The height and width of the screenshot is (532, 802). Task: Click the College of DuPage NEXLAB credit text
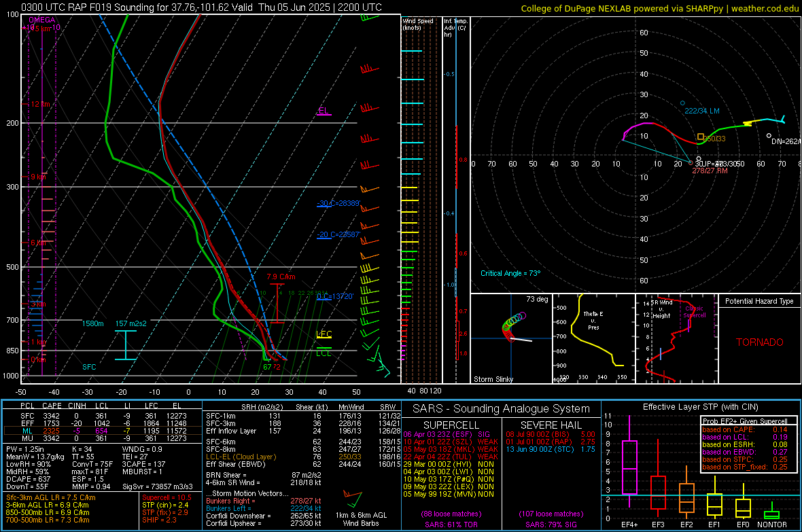click(x=660, y=8)
